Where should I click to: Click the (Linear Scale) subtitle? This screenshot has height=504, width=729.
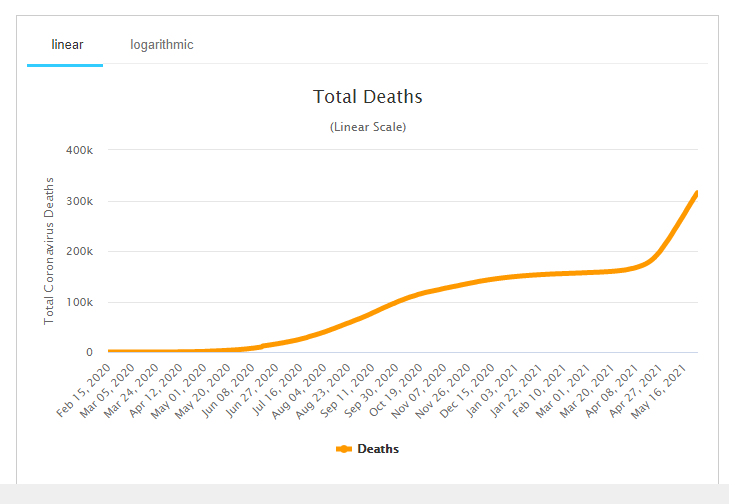tap(368, 127)
